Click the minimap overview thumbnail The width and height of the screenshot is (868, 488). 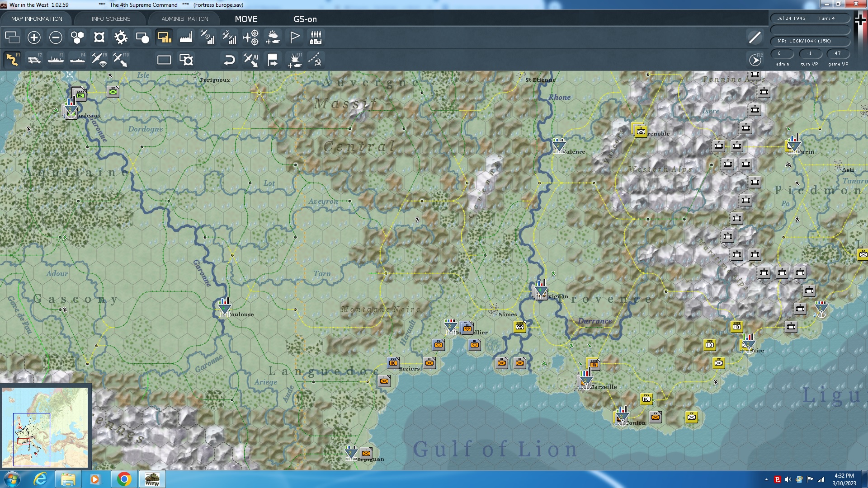coord(45,427)
